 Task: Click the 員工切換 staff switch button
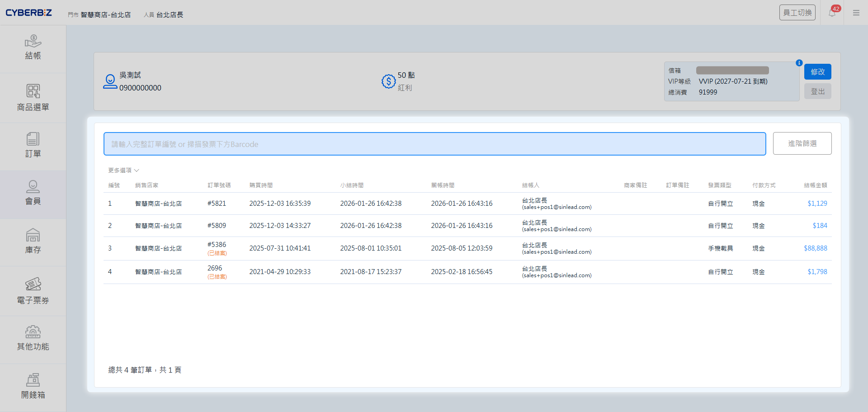[x=797, y=13]
